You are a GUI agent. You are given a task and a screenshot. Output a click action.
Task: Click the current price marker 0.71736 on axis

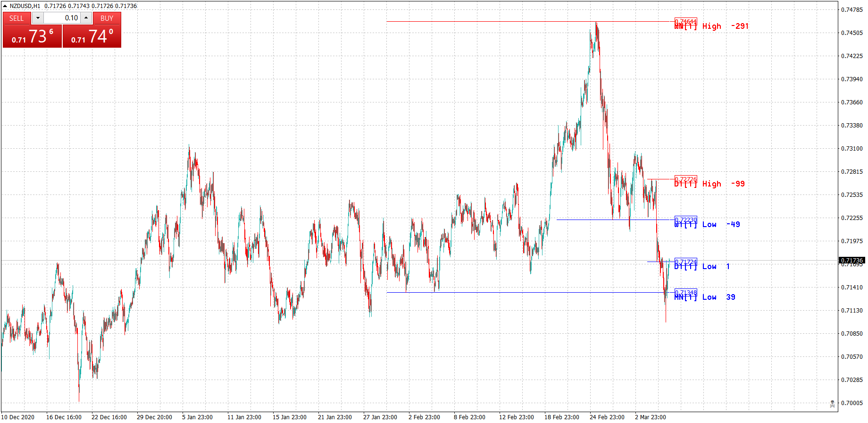point(852,261)
